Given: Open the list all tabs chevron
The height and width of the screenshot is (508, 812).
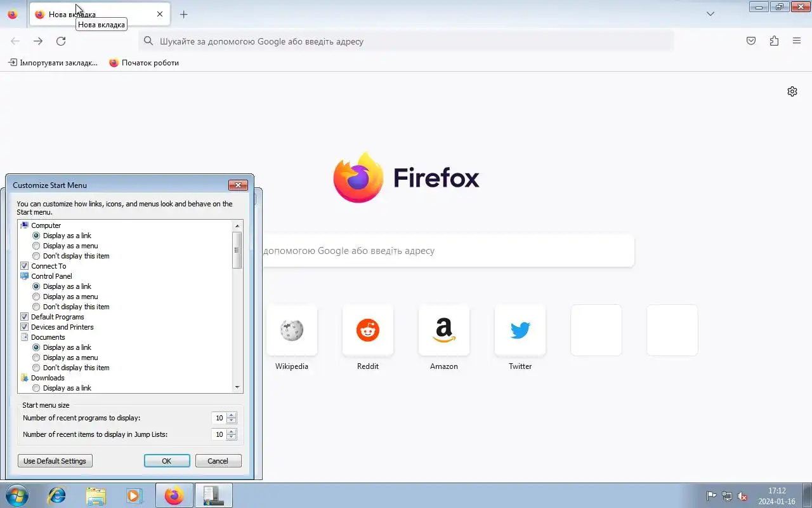Looking at the screenshot, I should [710, 14].
